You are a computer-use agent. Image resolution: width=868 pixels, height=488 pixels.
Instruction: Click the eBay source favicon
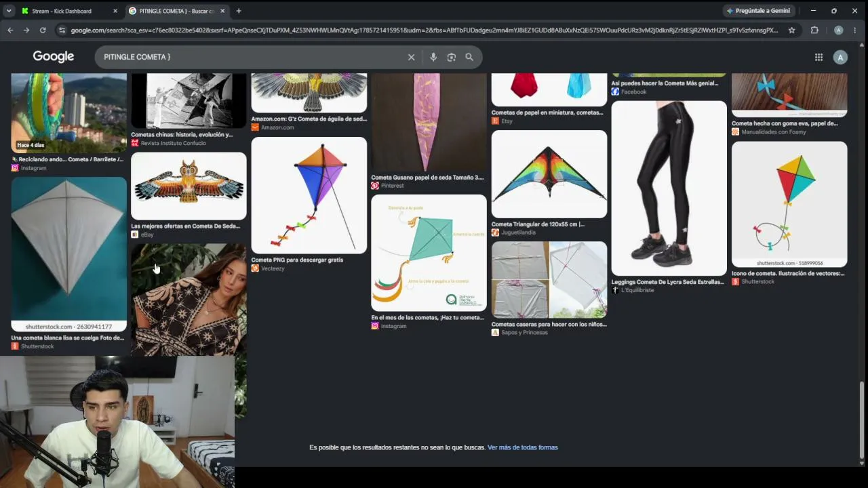tap(135, 235)
